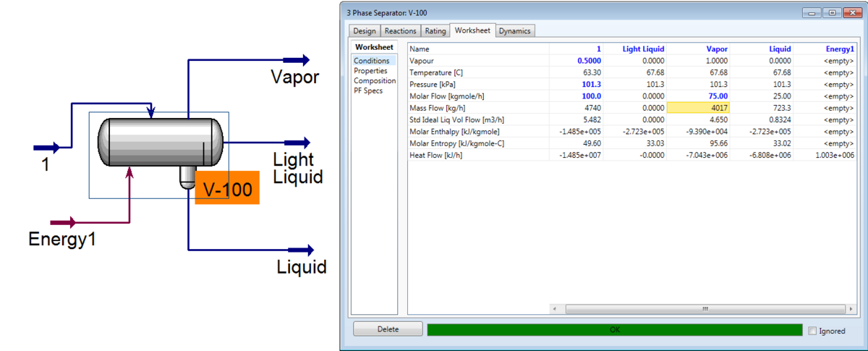Click the green OK status bar
Screen dimensions: 868x351
click(x=614, y=330)
